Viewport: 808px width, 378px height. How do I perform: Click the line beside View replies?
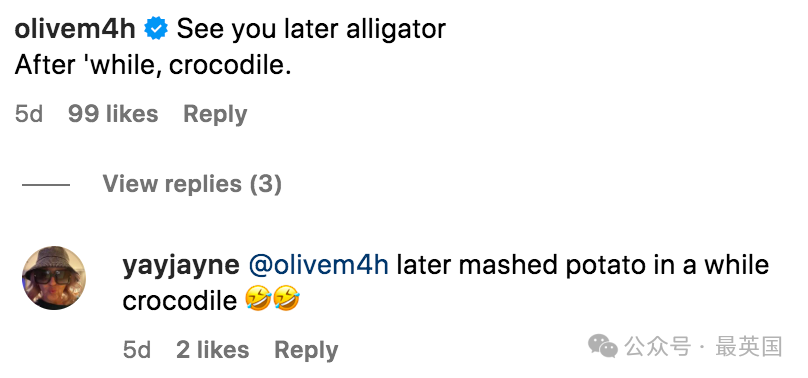46,184
